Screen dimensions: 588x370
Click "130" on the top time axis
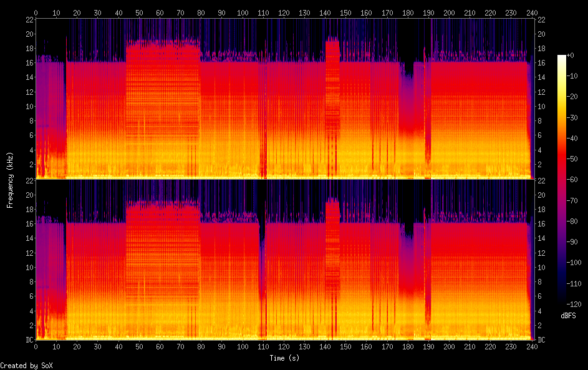304,12
